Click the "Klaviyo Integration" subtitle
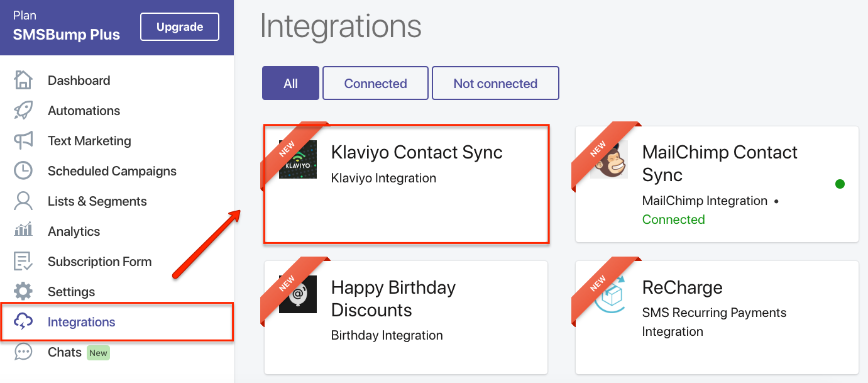 click(x=383, y=178)
